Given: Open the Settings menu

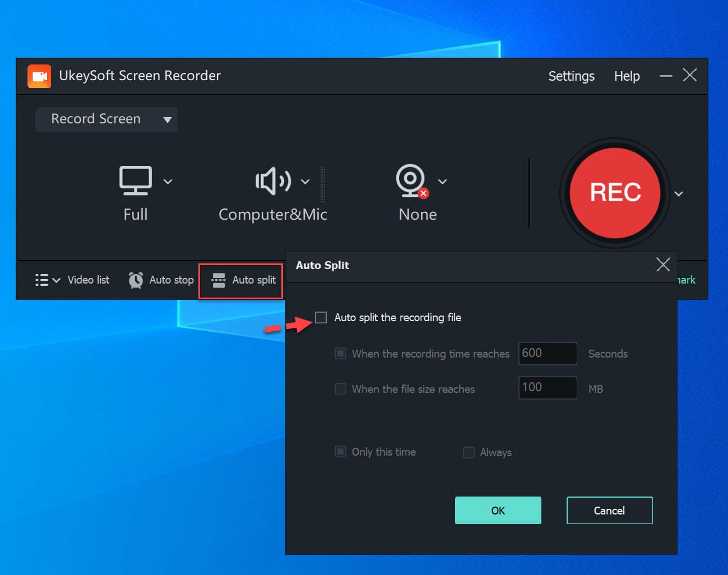Looking at the screenshot, I should tap(571, 76).
